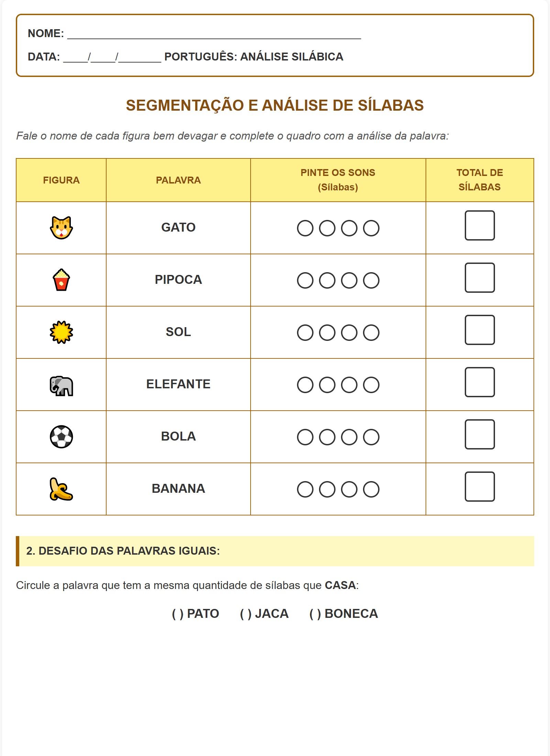Fill the third syllable circle for BANANA

click(349, 489)
